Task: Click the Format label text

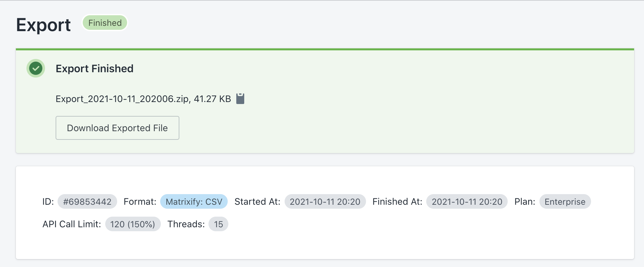Action: [x=140, y=201]
